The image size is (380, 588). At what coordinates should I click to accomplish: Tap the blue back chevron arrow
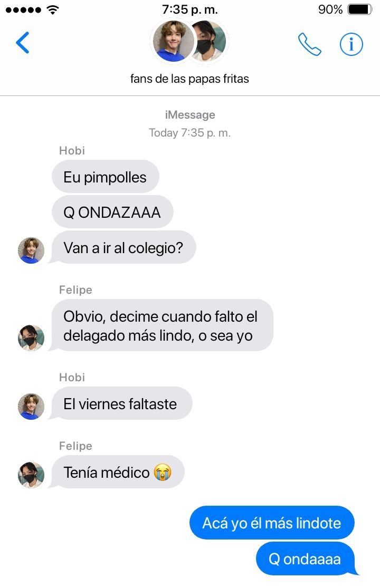[23, 43]
